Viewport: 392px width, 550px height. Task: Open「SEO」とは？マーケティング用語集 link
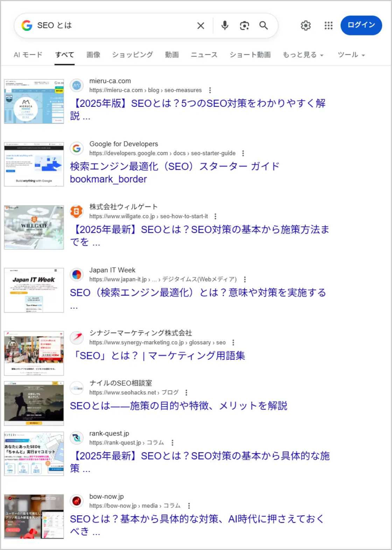157,356
